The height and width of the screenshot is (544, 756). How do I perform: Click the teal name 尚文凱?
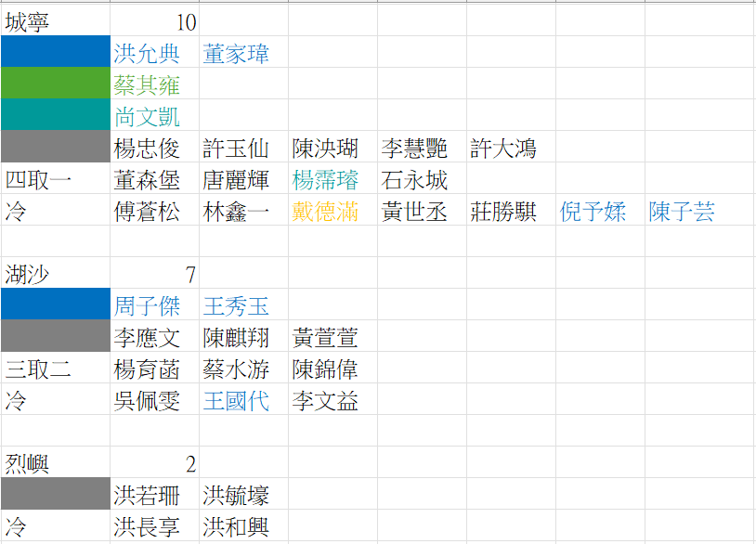155,115
